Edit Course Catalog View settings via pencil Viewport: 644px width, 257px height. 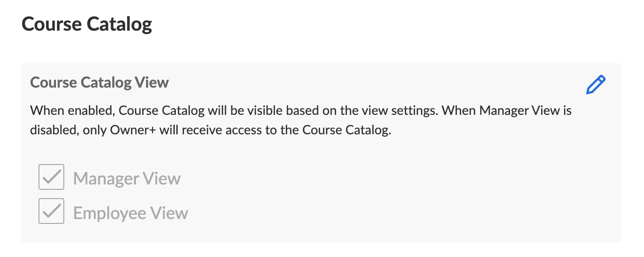[x=596, y=85]
